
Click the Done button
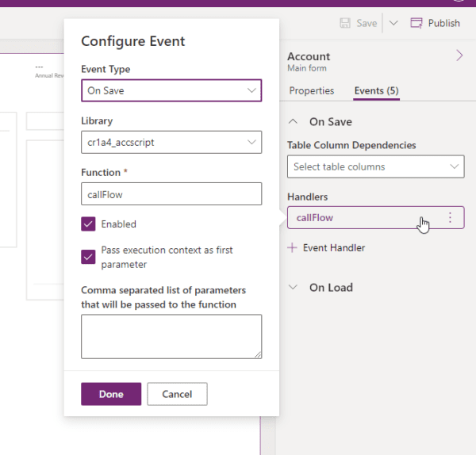pyautogui.click(x=111, y=394)
